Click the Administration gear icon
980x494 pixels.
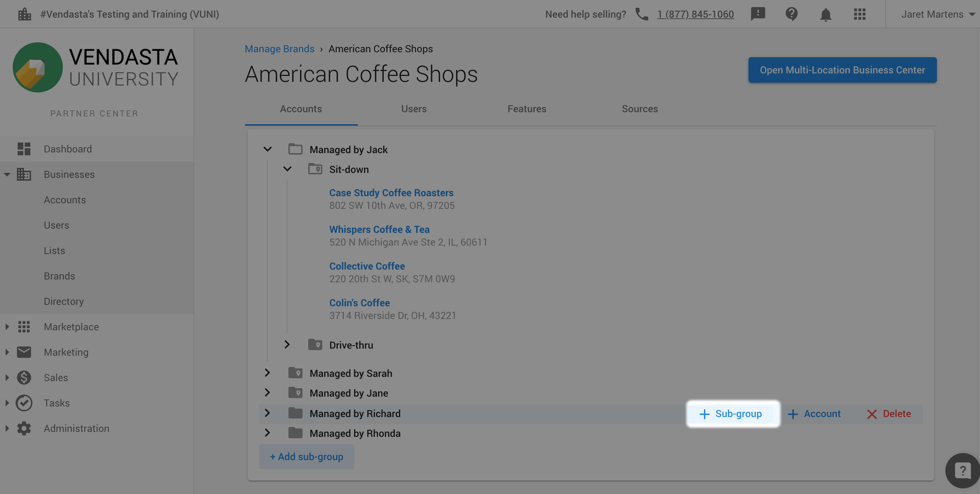(x=24, y=428)
